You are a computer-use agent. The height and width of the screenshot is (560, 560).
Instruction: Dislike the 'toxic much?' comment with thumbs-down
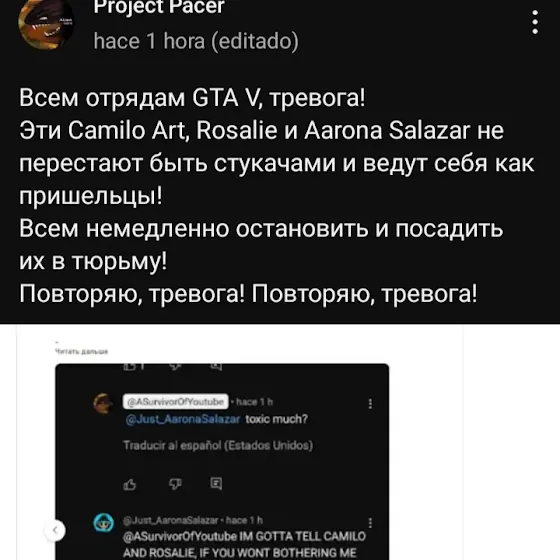(175, 484)
